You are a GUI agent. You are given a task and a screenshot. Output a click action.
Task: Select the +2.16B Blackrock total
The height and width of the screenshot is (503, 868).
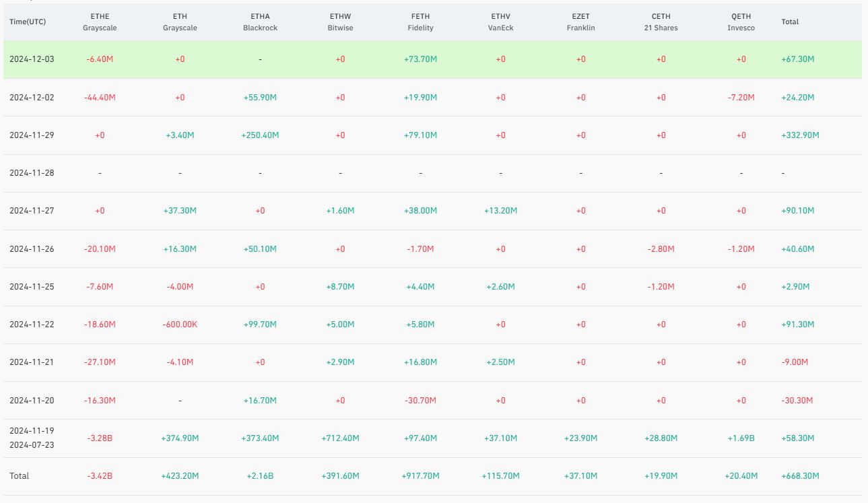[x=260, y=476]
